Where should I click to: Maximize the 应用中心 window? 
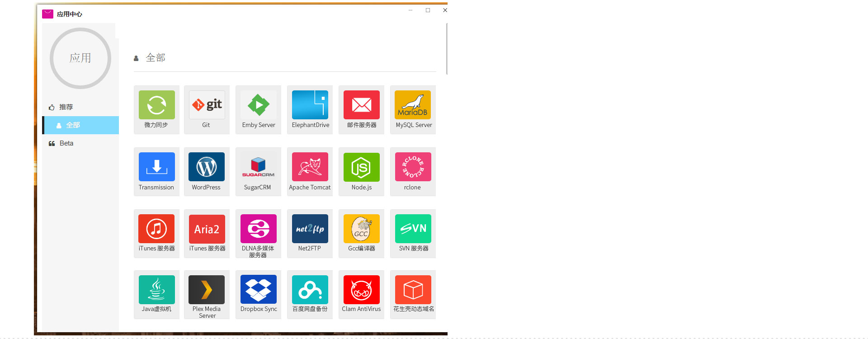(428, 10)
